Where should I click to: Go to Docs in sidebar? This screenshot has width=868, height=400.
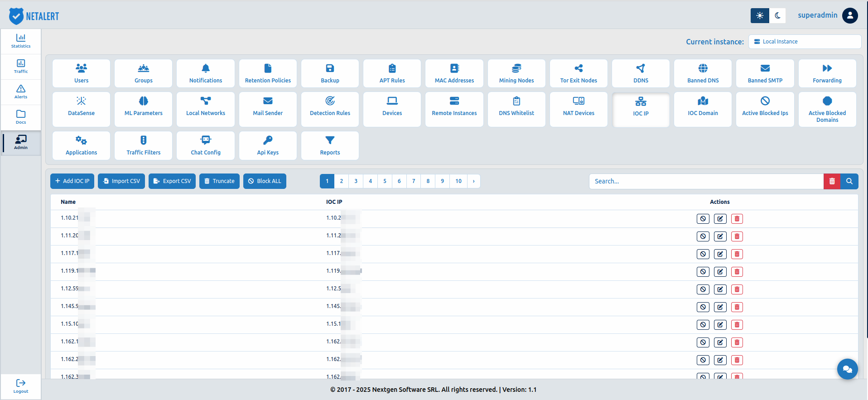21,117
